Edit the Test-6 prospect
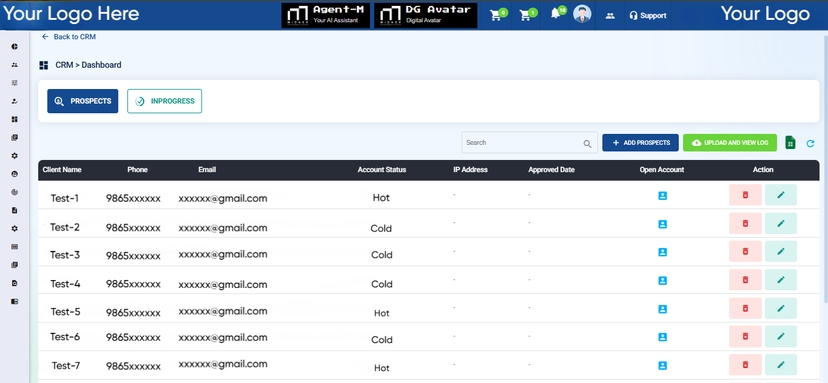The height and width of the screenshot is (383, 828). click(781, 337)
